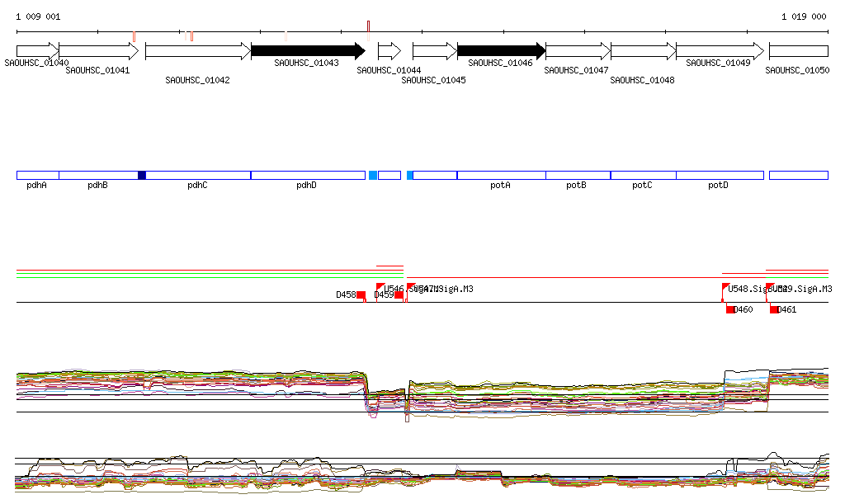
Task: Click the light blue block after pdhD
Action: tap(373, 175)
